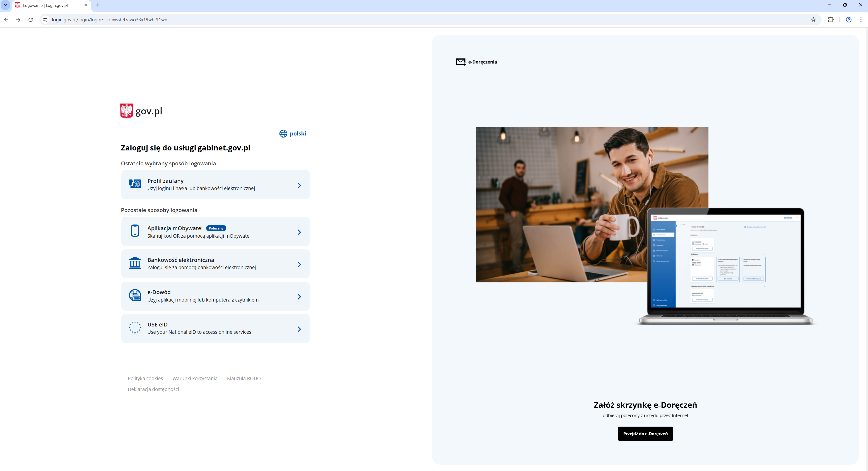The width and height of the screenshot is (868, 471).
Task: Click the gov.pl eagle logo
Action: click(126, 111)
